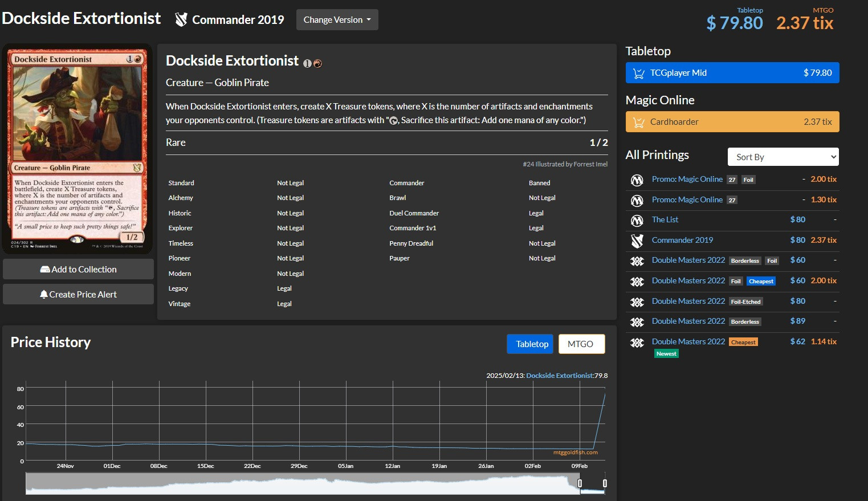Click the Foil tag on Promo: Magic Online row
This screenshot has height=501, width=868.
[748, 180]
